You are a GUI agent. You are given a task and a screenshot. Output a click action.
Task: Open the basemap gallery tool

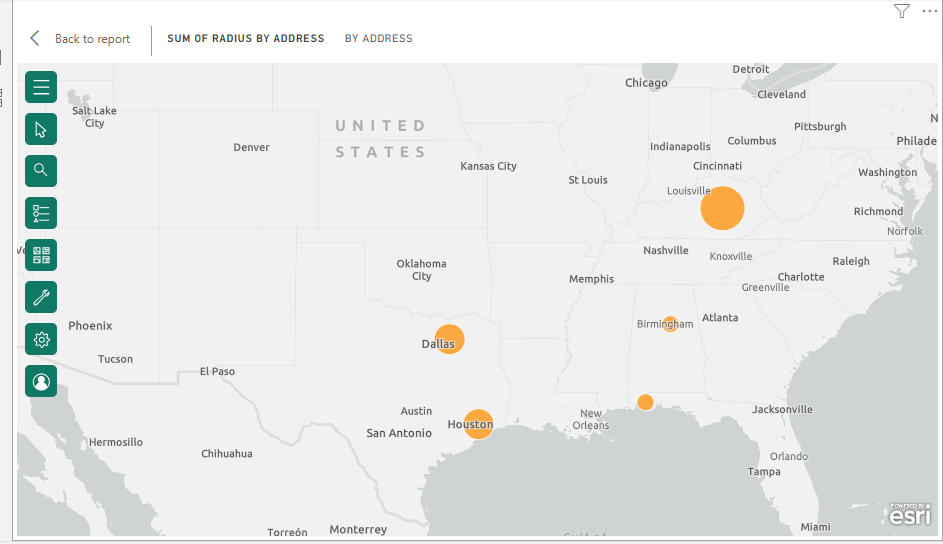(41, 255)
